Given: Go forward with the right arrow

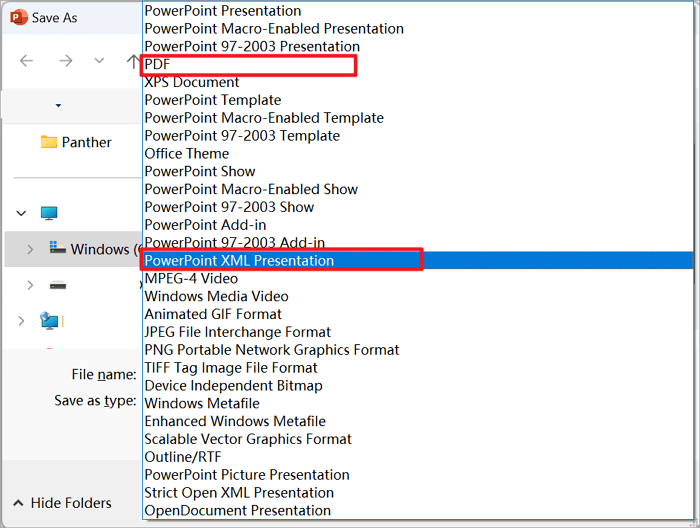Looking at the screenshot, I should 66,60.
